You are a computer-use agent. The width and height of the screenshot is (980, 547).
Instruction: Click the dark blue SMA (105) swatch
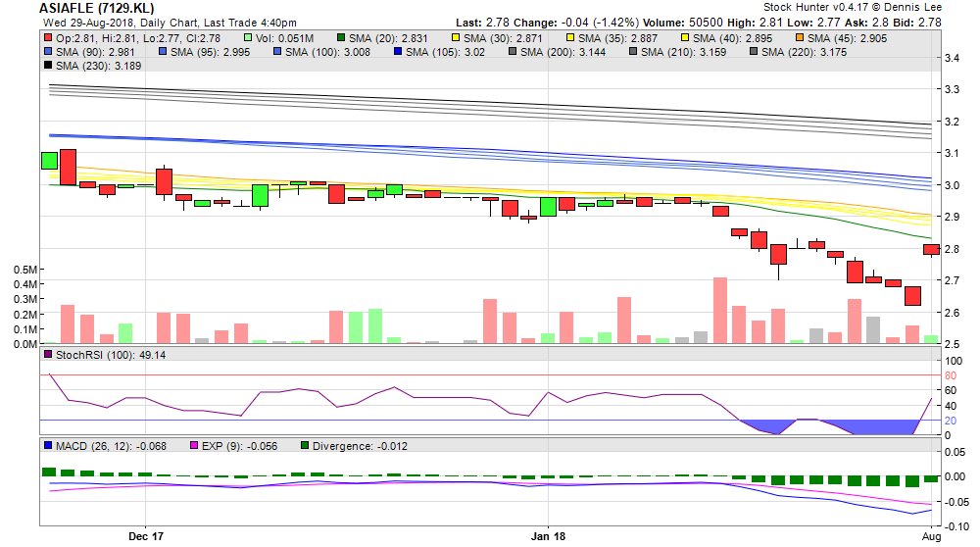click(x=398, y=51)
